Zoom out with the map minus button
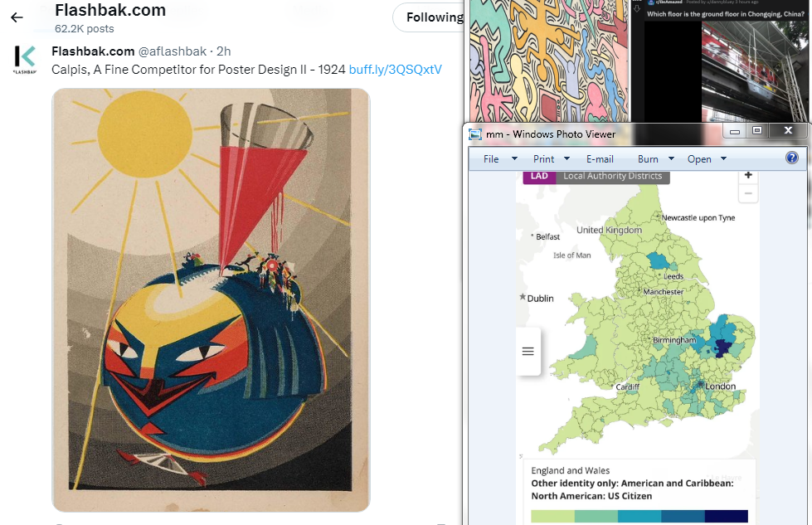812x525 pixels. (x=748, y=193)
